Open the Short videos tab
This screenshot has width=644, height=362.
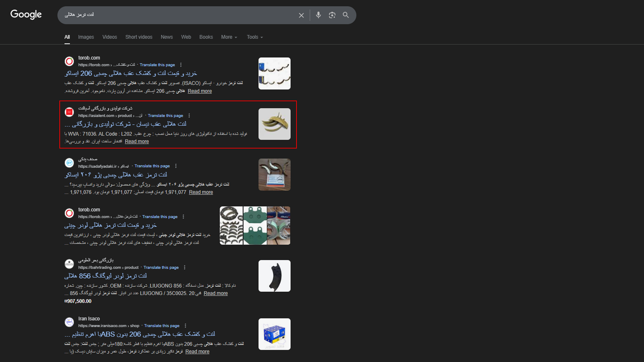[139, 37]
